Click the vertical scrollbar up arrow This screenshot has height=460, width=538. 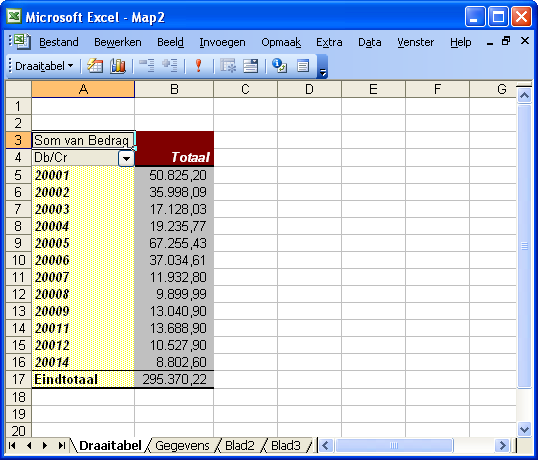pyautogui.click(x=524, y=95)
